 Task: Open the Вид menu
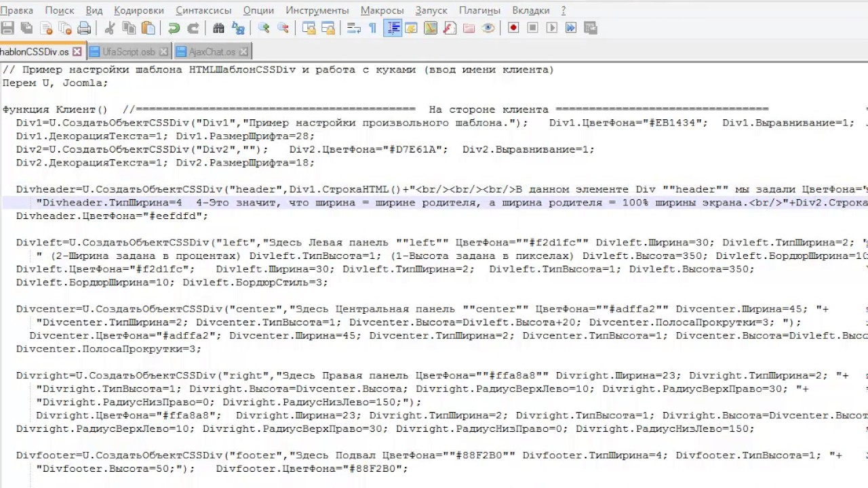(94, 10)
